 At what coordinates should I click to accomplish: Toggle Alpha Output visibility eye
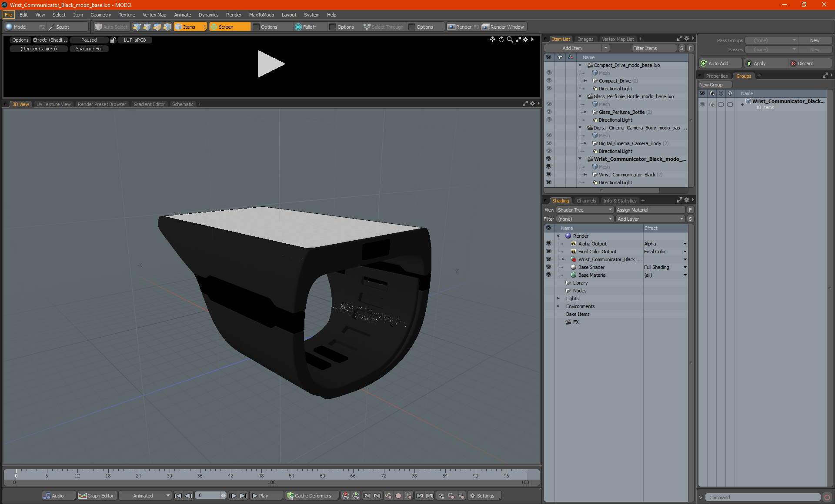coord(548,244)
